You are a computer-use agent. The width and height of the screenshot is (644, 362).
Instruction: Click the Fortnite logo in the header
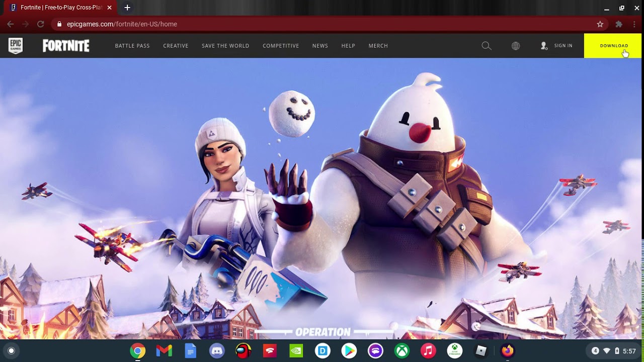(x=66, y=46)
